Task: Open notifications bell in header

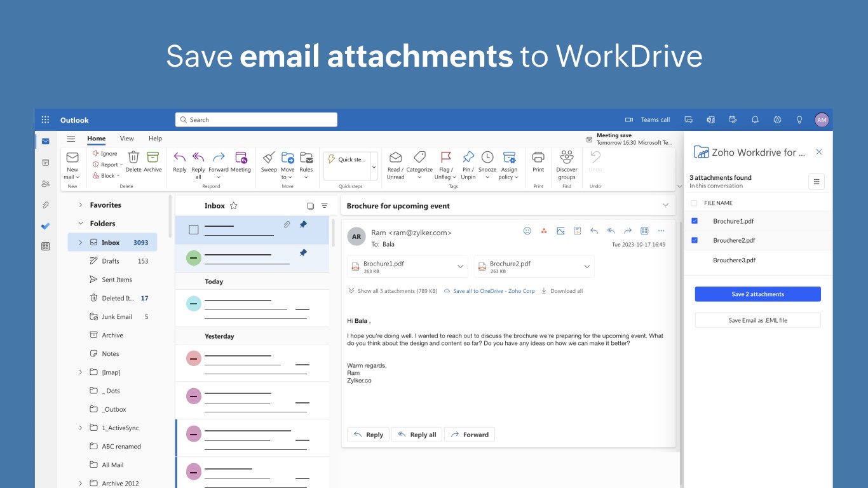Action: [755, 119]
